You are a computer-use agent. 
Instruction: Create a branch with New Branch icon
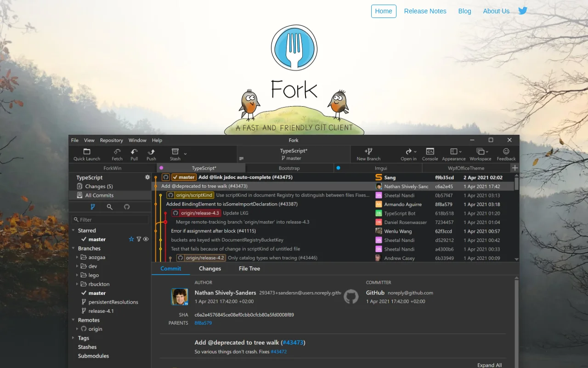pyautogui.click(x=368, y=151)
